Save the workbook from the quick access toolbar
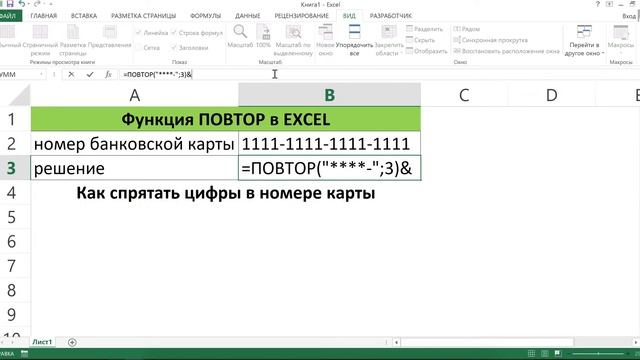 (10, 4)
